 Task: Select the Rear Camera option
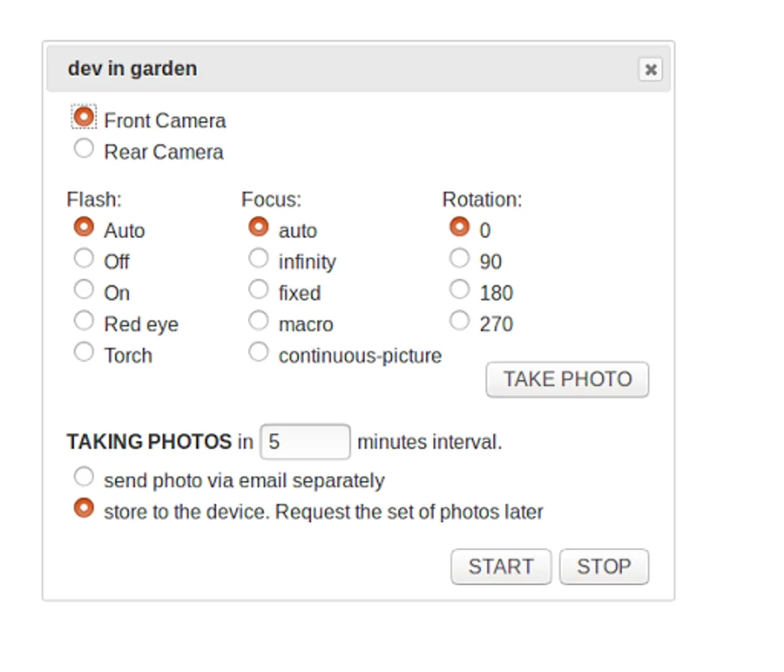click(84, 149)
